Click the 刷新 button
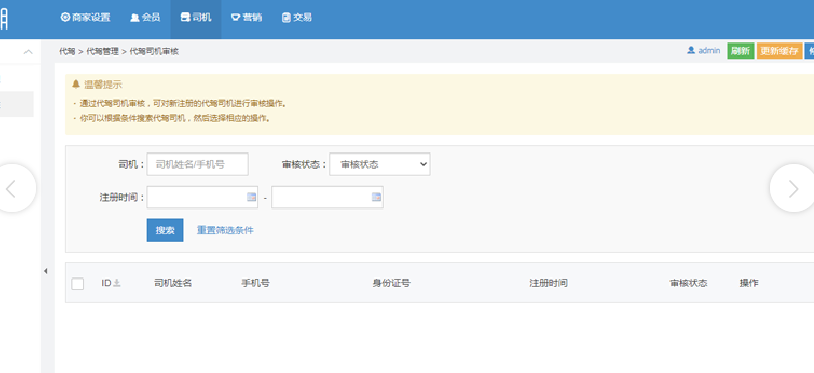This screenshot has height=373, width=814. click(x=741, y=51)
